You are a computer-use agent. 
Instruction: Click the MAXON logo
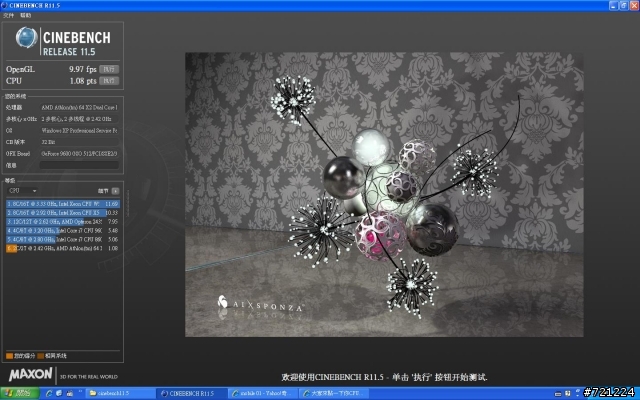[x=31, y=374]
